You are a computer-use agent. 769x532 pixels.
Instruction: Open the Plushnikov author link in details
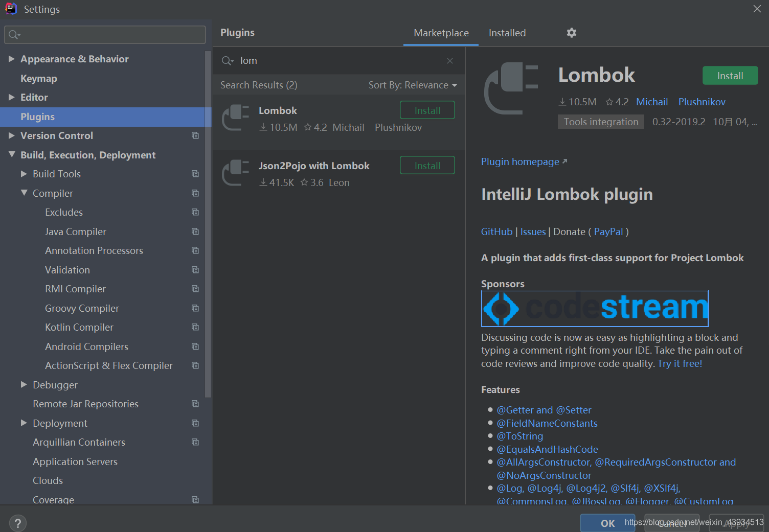[x=702, y=102]
